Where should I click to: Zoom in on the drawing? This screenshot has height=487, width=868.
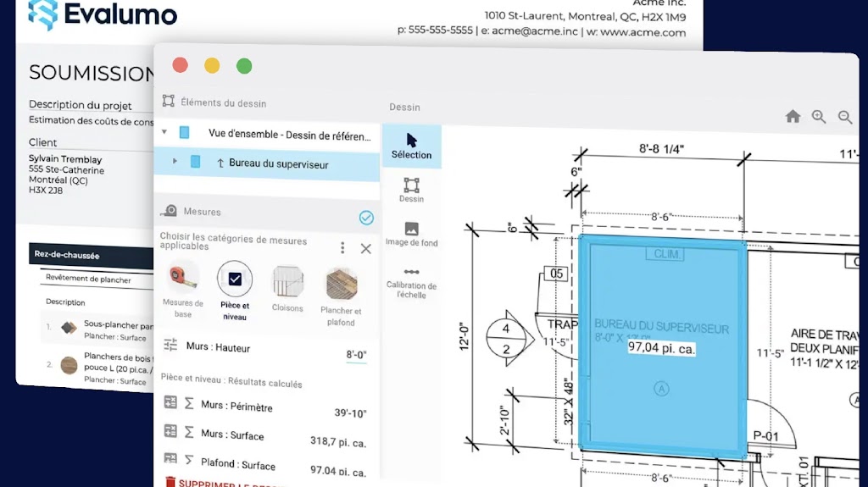coord(819,116)
